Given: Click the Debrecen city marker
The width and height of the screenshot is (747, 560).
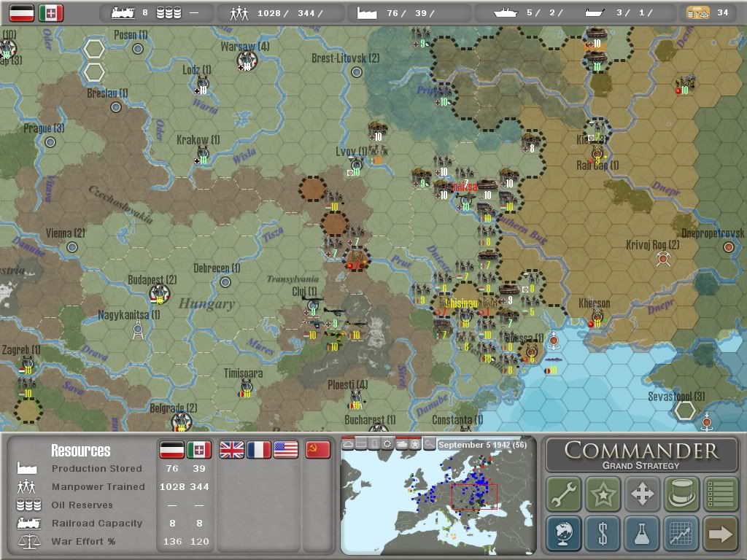Looking at the screenshot, I should (225, 282).
